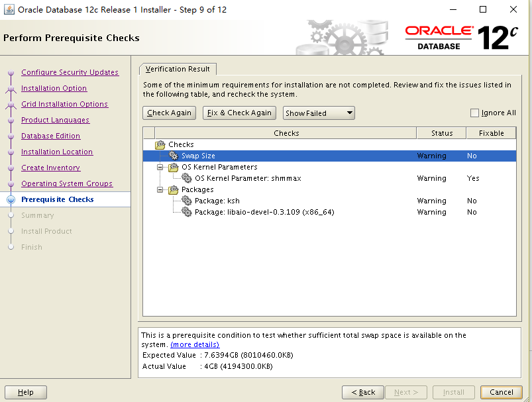Image resolution: width=532 pixels, height=402 pixels.
Task: Click the Summary step label
Action: [37, 215]
